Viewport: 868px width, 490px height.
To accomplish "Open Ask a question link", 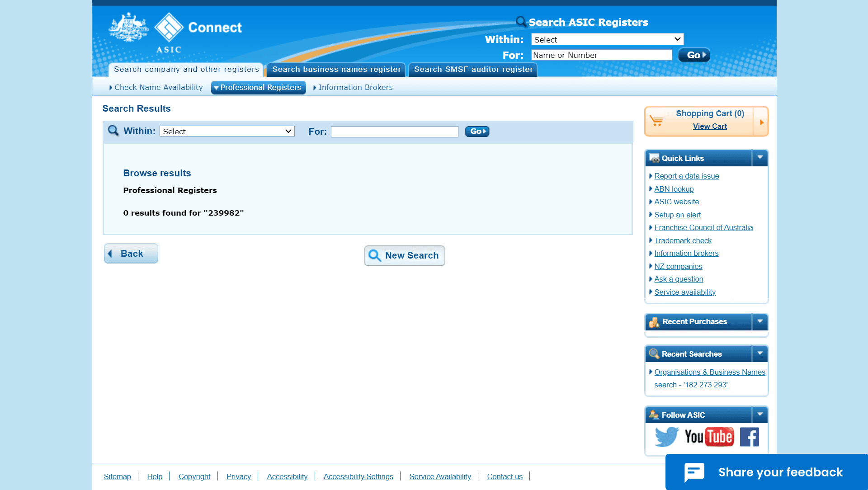I will pyautogui.click(x=679, y=279).
